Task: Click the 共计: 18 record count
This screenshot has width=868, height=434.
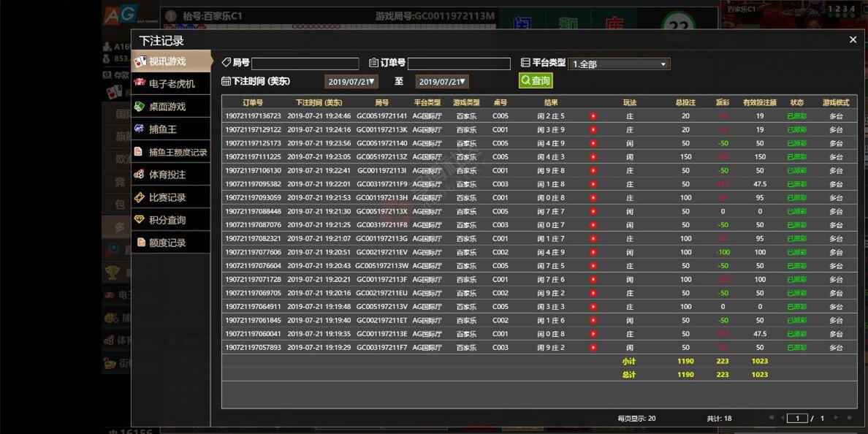Action: coord(719,419)
